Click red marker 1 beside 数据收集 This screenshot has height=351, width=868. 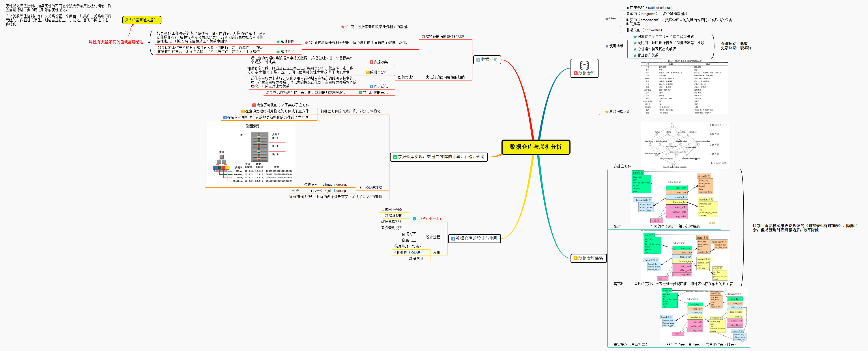pos(371,62)
